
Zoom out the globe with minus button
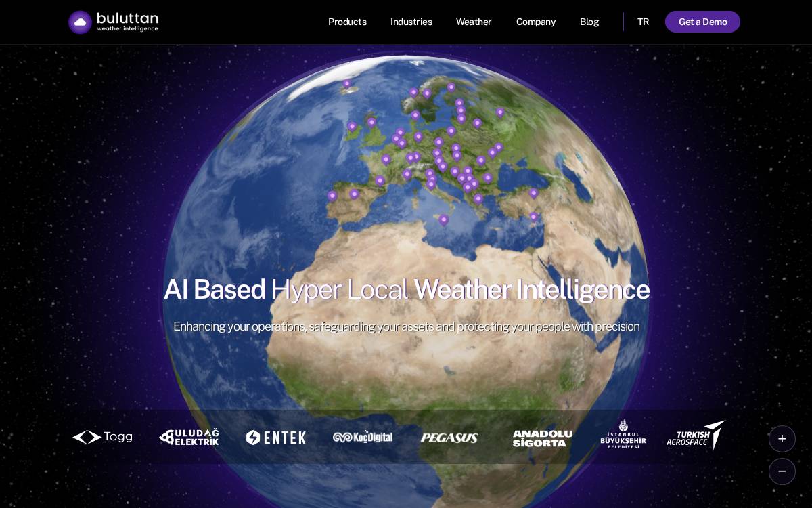coord(782,471)
